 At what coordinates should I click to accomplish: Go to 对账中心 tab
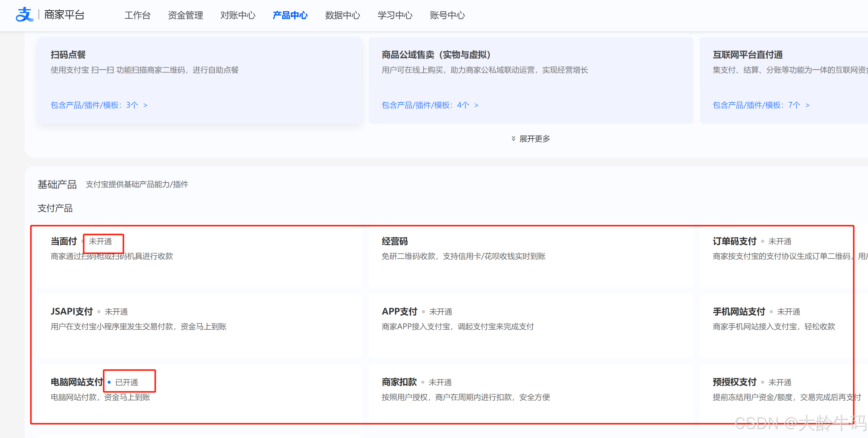[x=238, y=15]
